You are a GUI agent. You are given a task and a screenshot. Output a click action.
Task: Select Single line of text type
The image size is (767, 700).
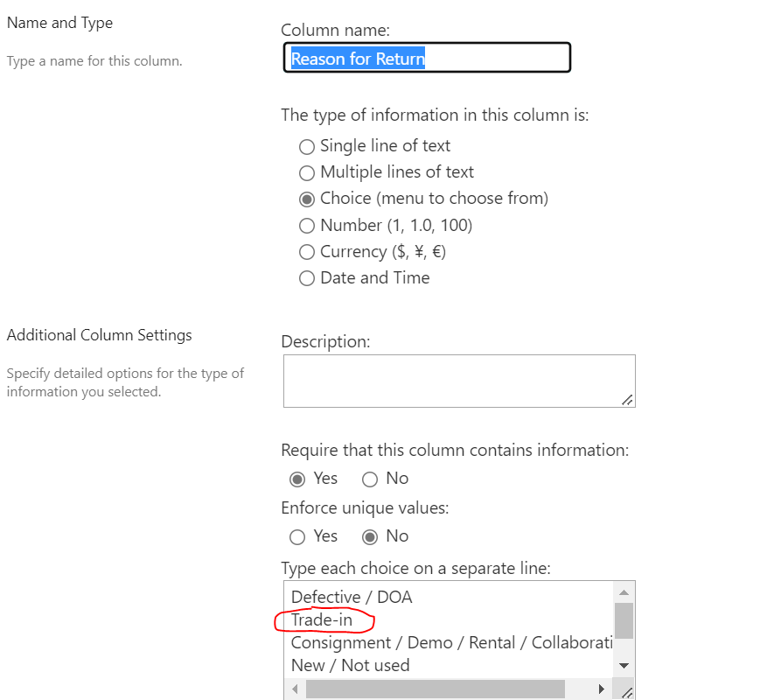coord(307,146)
